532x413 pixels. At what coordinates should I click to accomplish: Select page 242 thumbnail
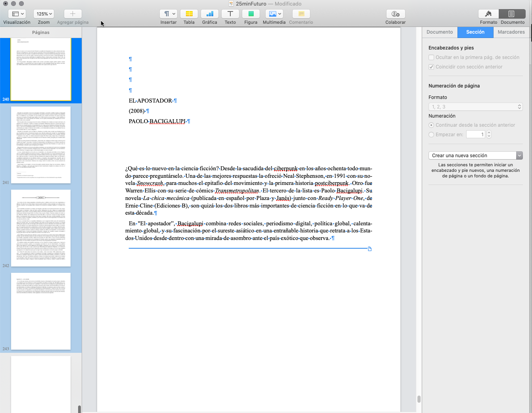click(x=41, y=228)
